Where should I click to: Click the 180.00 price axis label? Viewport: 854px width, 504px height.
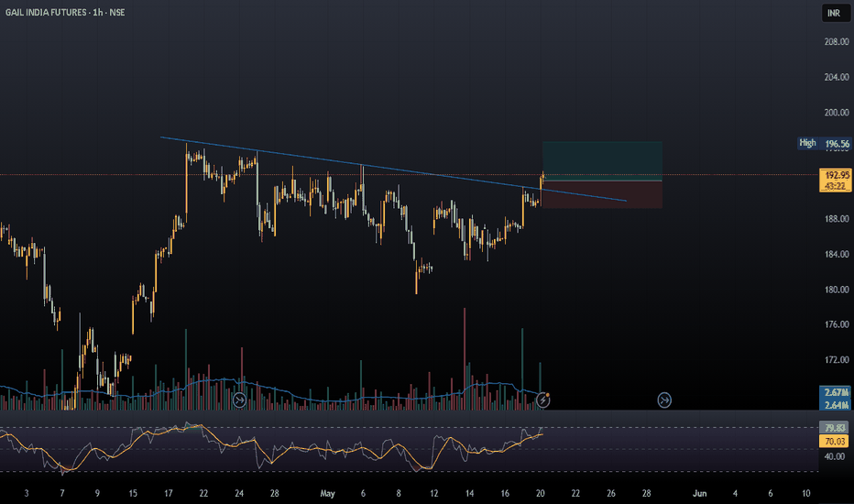837,290
